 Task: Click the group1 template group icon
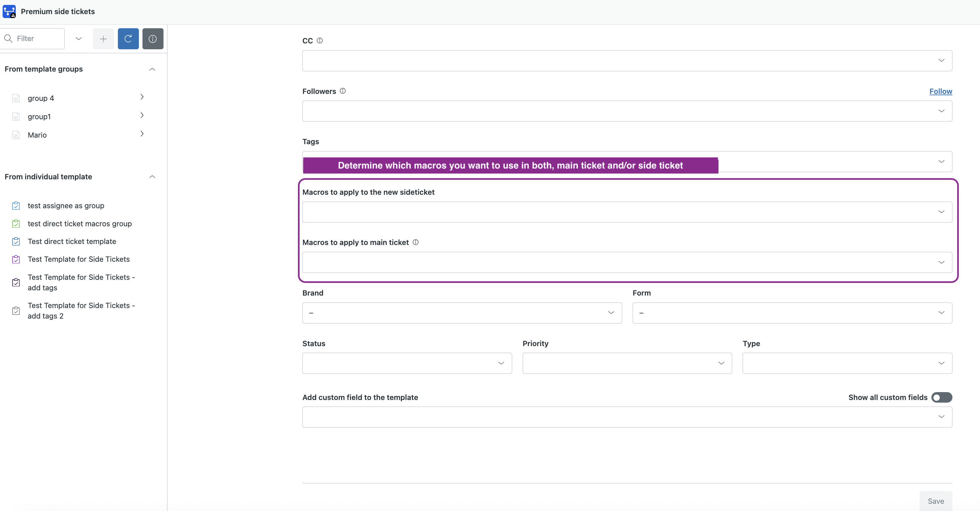tap(16, 117)
